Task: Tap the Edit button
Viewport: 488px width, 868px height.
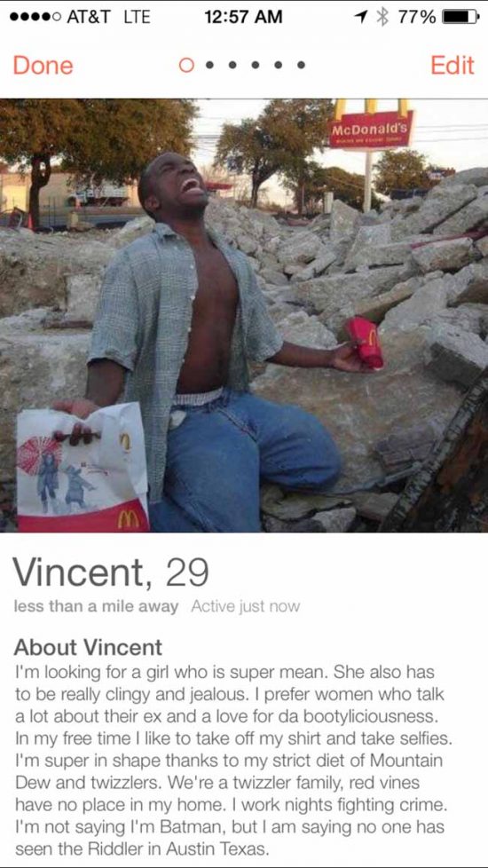Action: coord(452,66)
